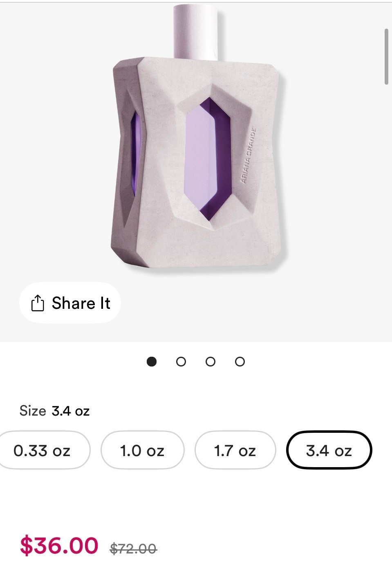Tap the bottle's cylindrical cap
The image size is (392, 569).
[196, 33]
